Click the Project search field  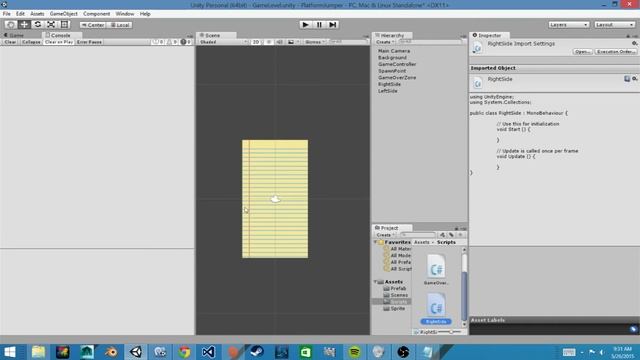(x=417, y=235)
